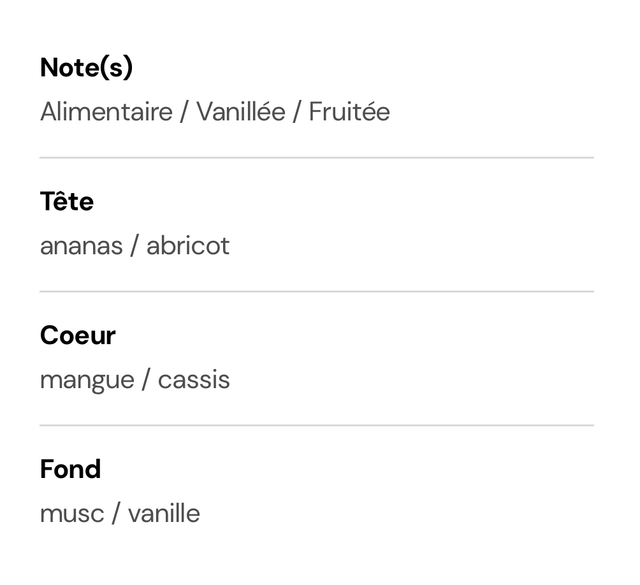The height and width of the screenshot is (585, 640).
Task: Click the divider line below Note(s) section
Action: [x=317, y=158]
